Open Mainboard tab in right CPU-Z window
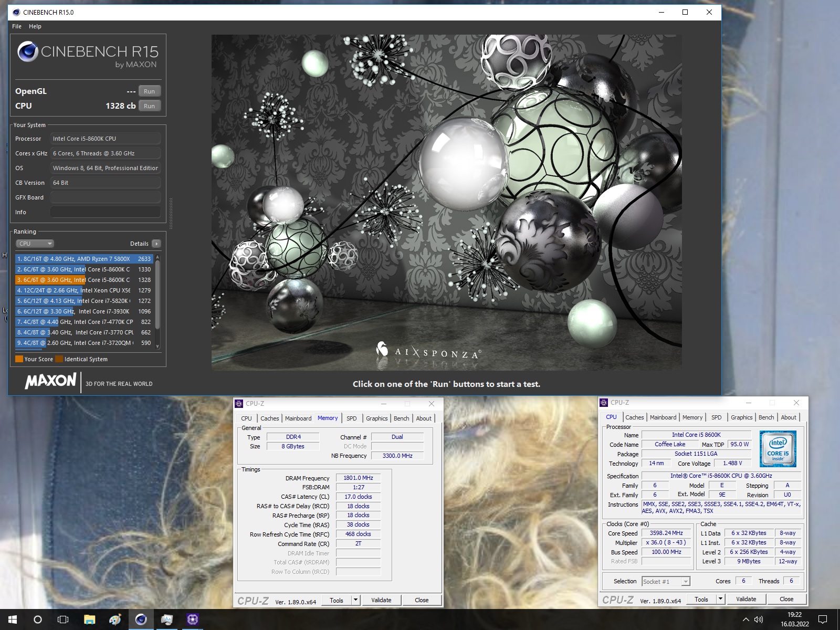This screenshot has height=630, width=840. (663, 417)
